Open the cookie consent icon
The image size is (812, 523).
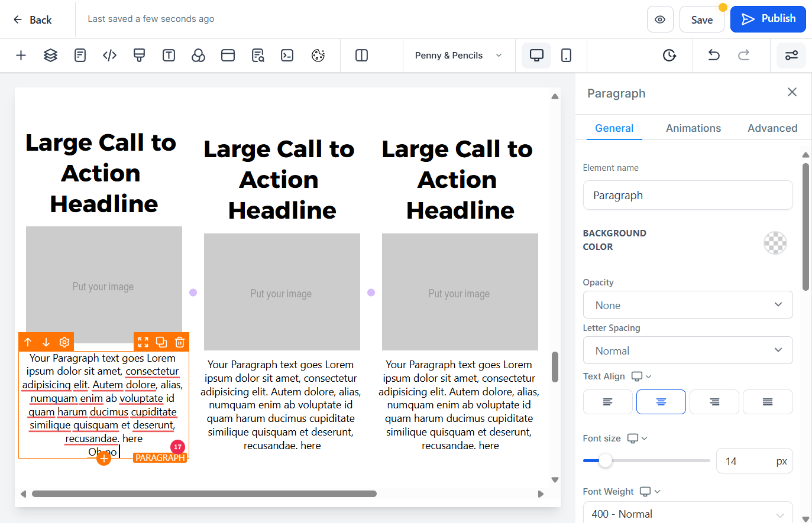pos(318,56)
